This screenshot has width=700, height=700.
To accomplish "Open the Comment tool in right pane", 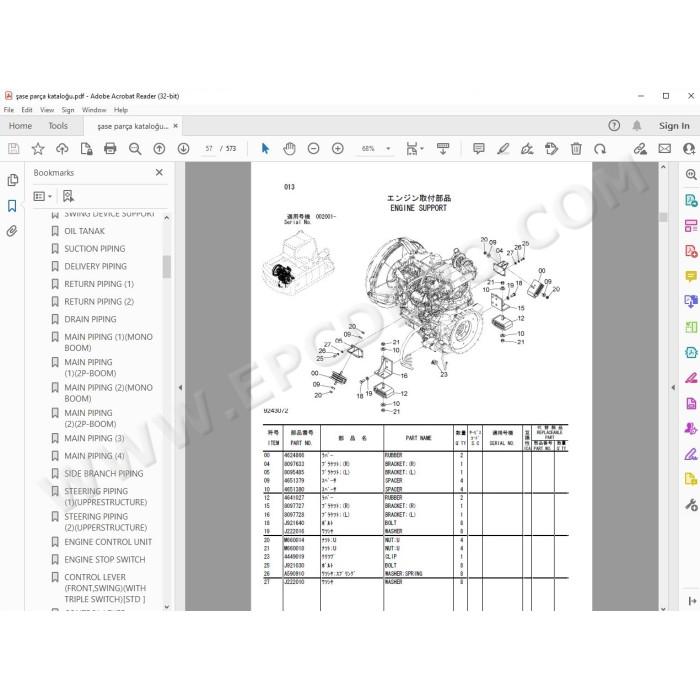I will point(691,276).
